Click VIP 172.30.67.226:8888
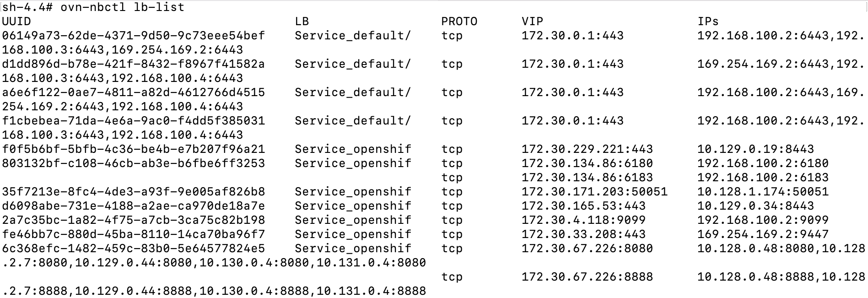 click(588, 277)
